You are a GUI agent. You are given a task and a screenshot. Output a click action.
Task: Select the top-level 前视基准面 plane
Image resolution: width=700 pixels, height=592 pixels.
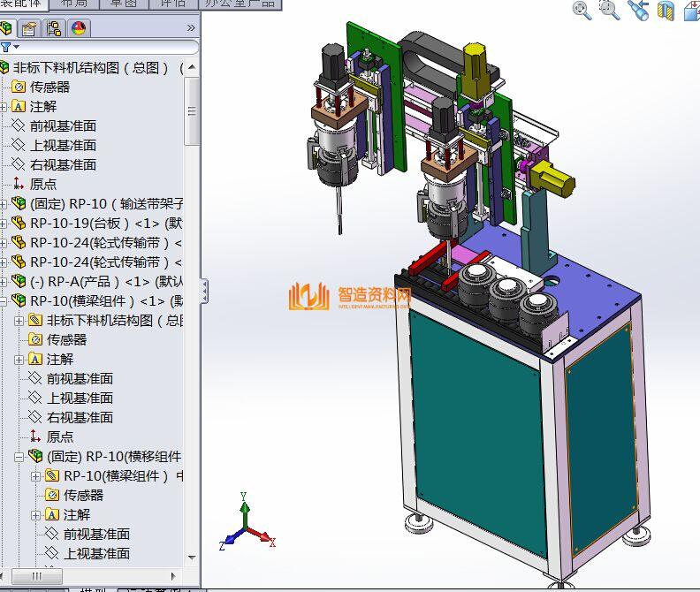[x=62, y=126]
